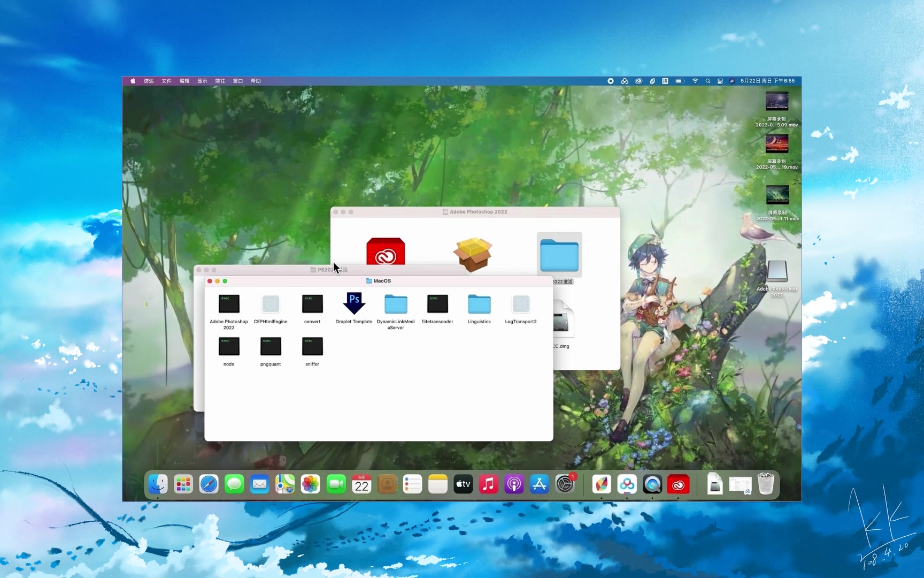The width and height of the screenshot is (924, 578).
Task: Select the Droplet Template Ps icon
Action: click(354, 303)
